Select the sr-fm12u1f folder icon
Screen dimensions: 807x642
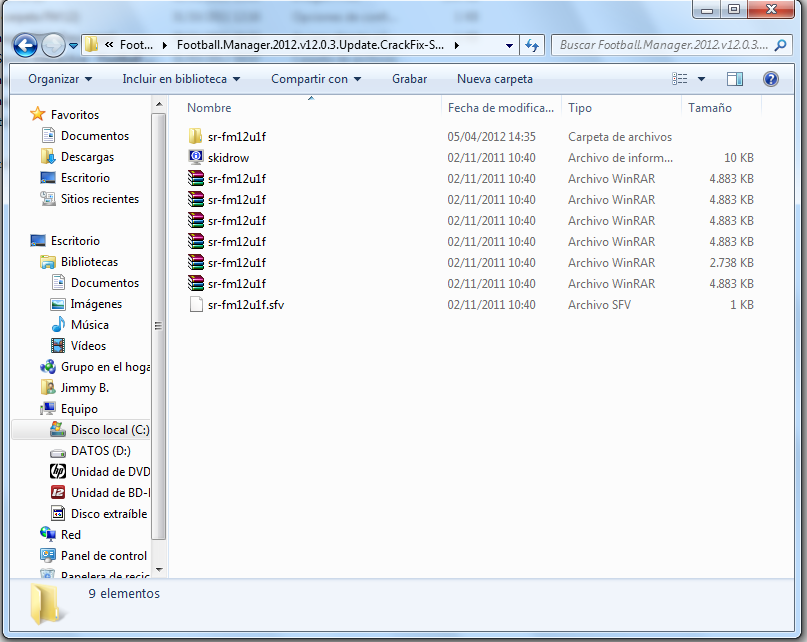click(x=196, y=137)
